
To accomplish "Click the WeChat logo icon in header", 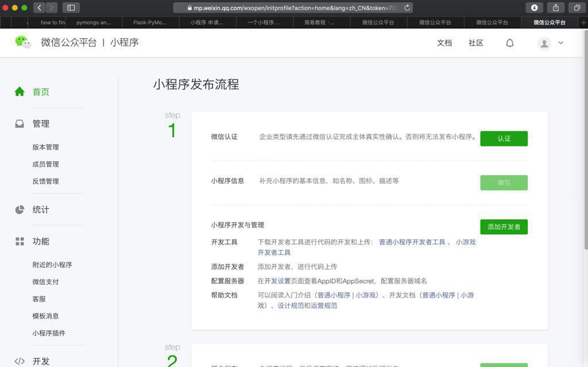I will (23, 42).
